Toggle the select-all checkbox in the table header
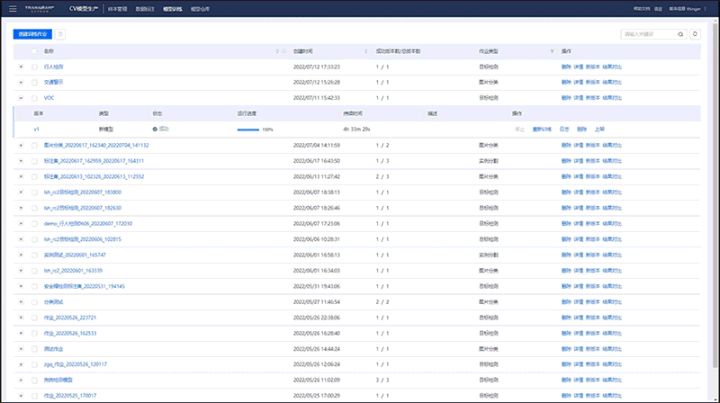 click(x=34, y=51)
